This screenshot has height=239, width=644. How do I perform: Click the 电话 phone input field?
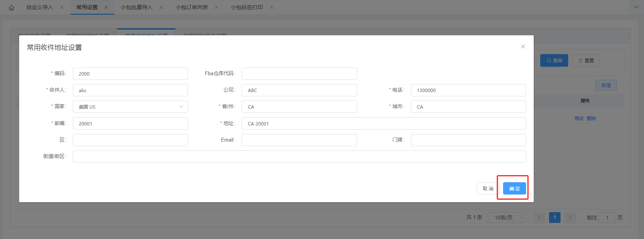tap(468, 90)
